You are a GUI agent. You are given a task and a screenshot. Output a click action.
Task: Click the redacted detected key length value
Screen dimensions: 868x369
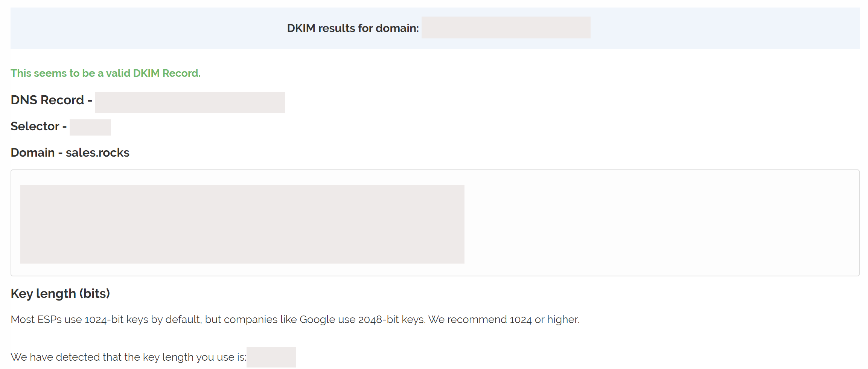(271, 357)
